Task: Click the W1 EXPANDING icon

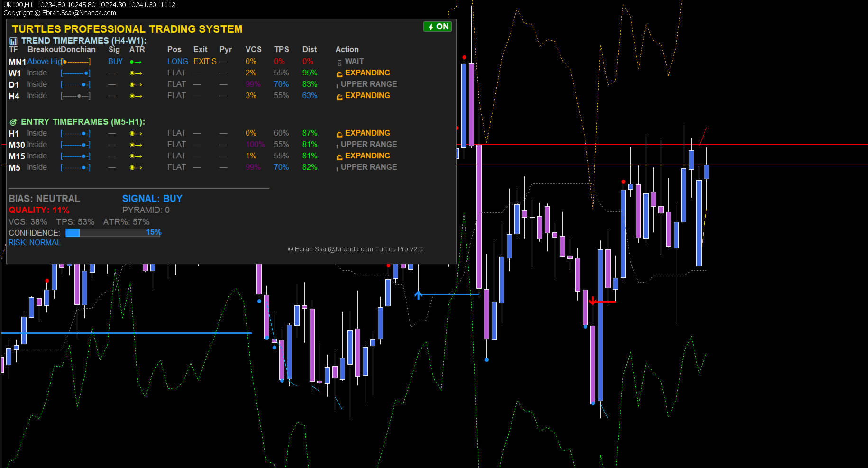Action: pyautogui.click(x=339, y=73)
